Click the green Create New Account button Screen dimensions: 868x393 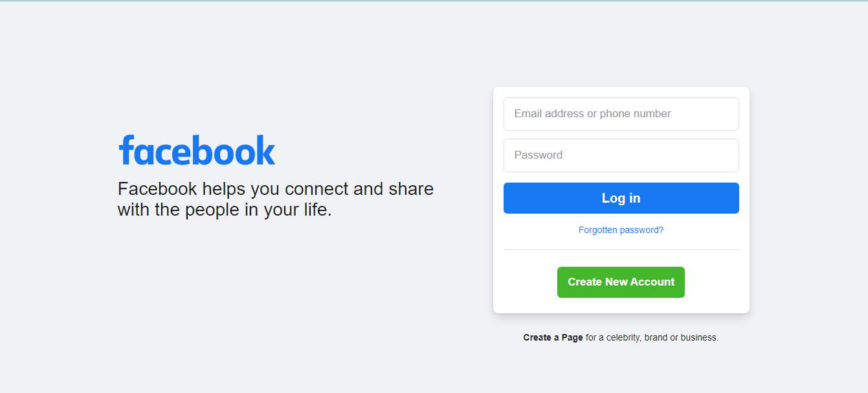coord(621,282)
